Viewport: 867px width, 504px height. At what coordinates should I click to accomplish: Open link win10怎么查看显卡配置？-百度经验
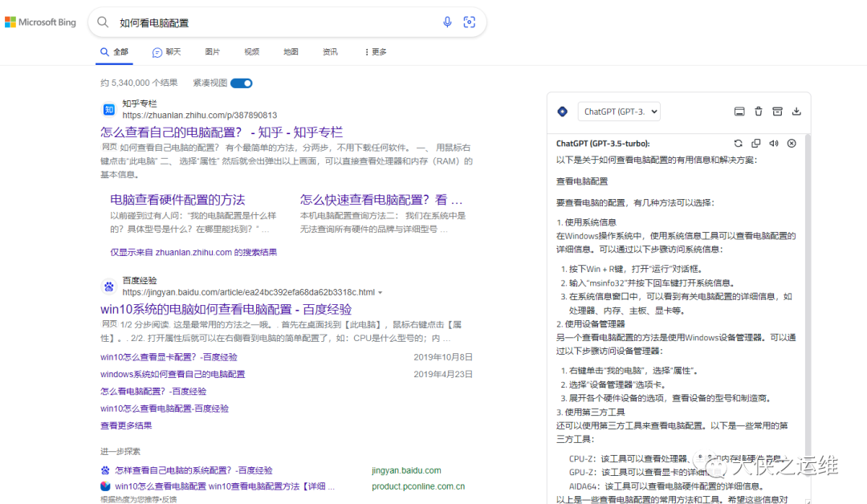tap(169, 357)
